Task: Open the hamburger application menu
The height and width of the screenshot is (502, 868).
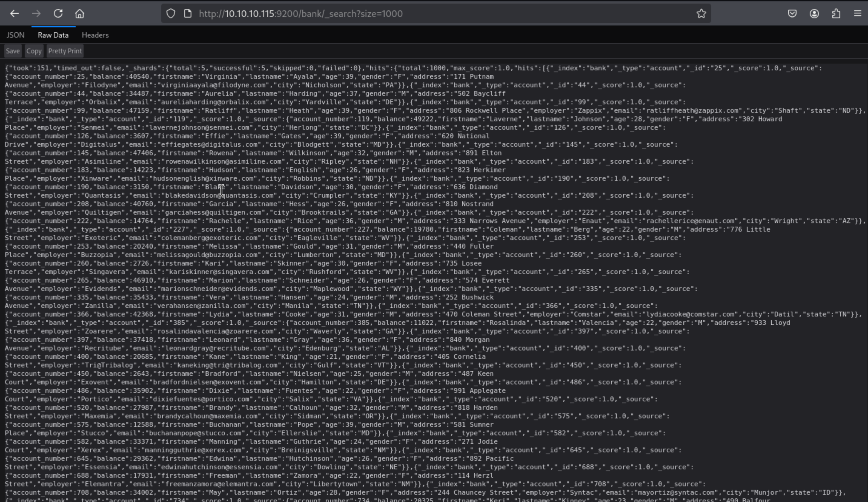Action: point(858,14)
